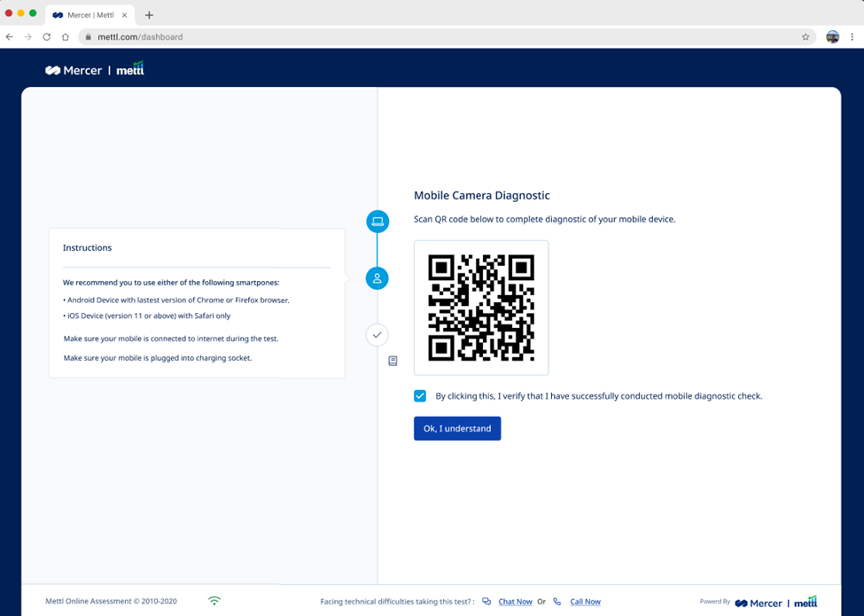
Task: Open the Call Now link
Action: click(x=585, y=601)
